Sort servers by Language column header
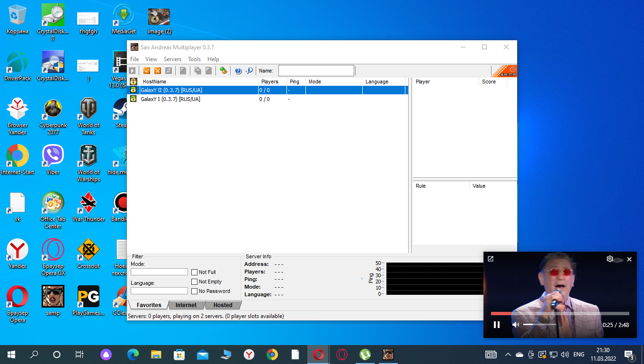This screenshot has width=644, height=364. [384, 82]
